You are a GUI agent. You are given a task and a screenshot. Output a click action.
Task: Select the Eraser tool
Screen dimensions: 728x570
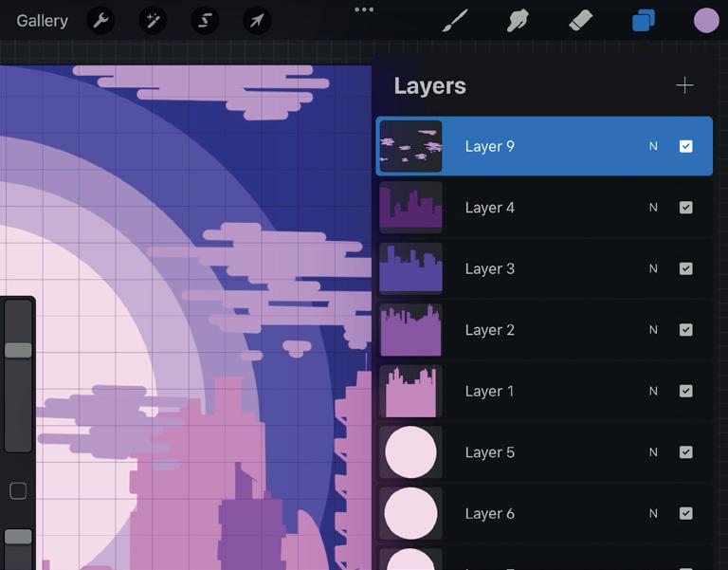tap(580, 21)
